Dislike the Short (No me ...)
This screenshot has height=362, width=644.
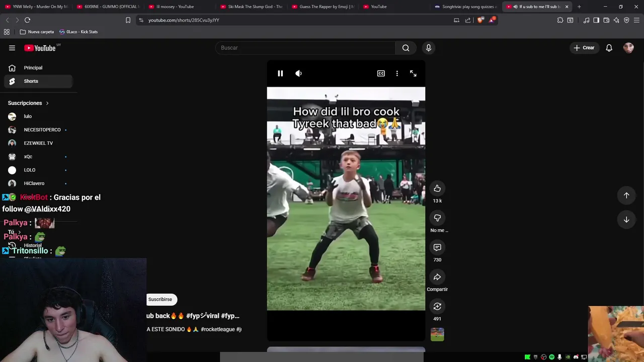click(x=437, y=218)
